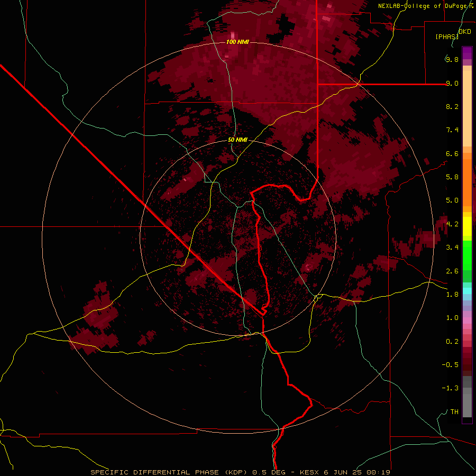
Task: Click the TH threshold legend label
Action: click(x=454, y=412)
